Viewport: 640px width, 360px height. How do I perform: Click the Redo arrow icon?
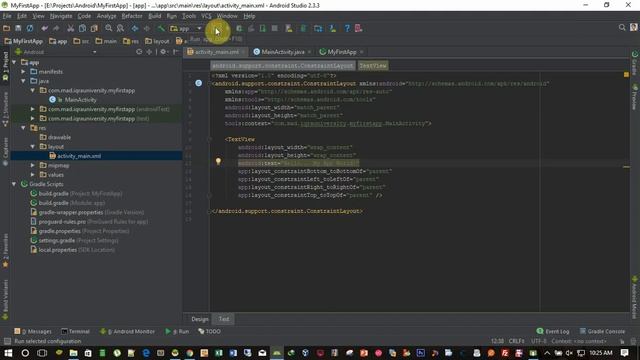coord(56,28)
